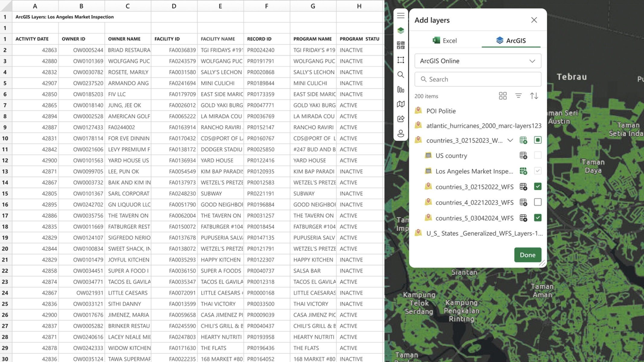The height and width of the screenshot is (362, 644).
Task: Uncheck the countries_5_03042024_WFS layer checkbox
Action: tap(537, 218)
